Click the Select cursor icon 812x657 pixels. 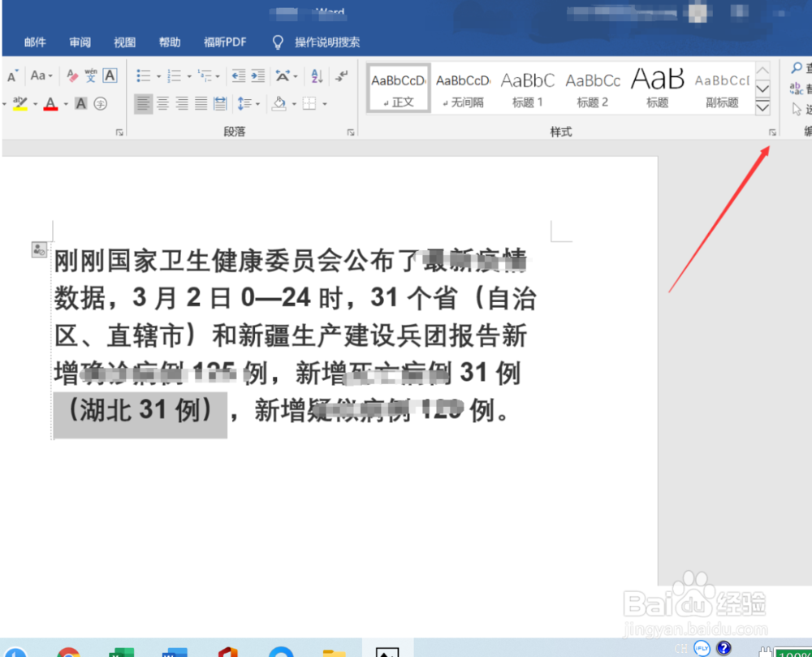797,110
